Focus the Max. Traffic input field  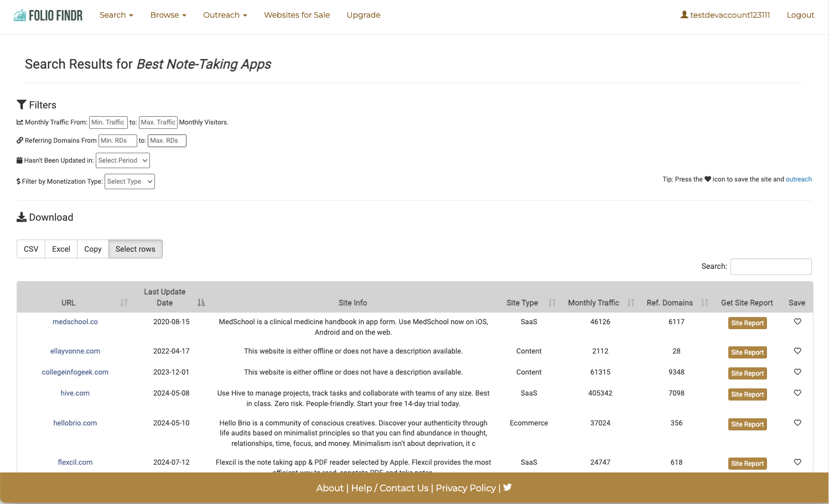tap(158, 122)
